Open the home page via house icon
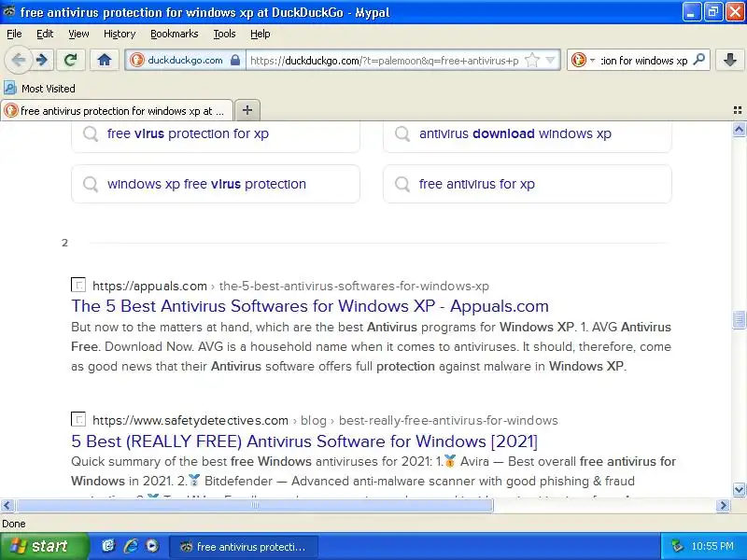Screen dimensions: 747x560 pos(105,60)
